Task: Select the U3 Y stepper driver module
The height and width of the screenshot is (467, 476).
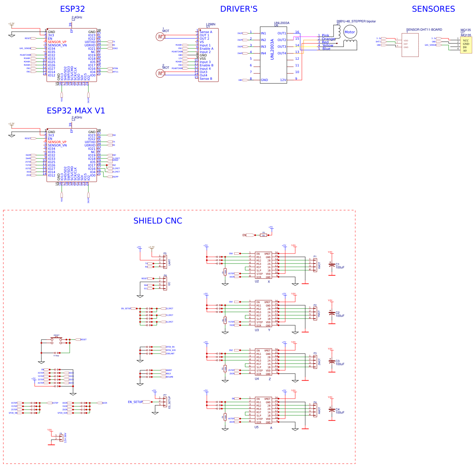Action: (x=264, y=314)
